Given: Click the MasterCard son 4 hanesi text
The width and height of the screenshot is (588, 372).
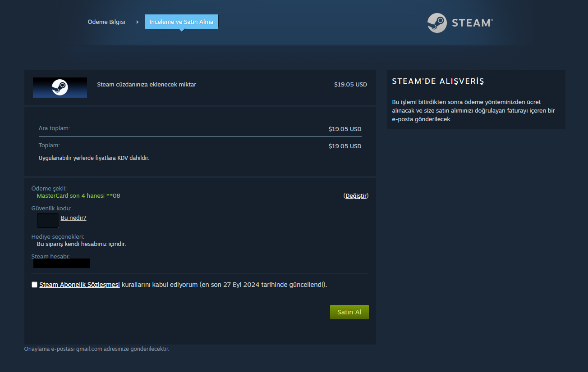Looking at the screenshot, I should point(78,196).
